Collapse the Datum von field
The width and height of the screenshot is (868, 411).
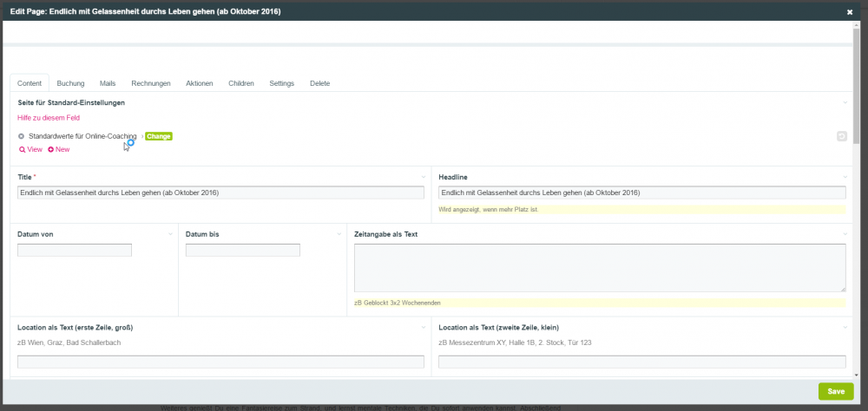click(x=171, y=234)
